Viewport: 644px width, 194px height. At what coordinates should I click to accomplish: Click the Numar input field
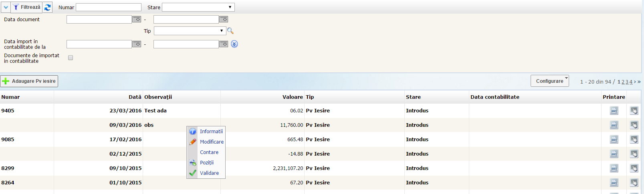pos(109,7)
